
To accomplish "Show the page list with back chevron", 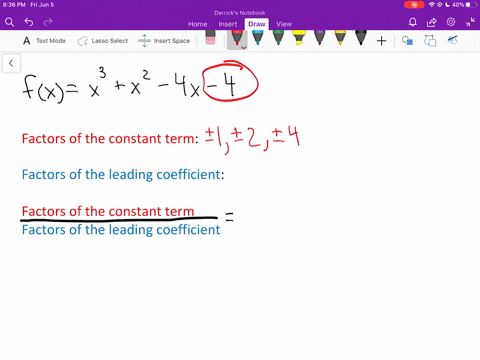I will click(x=11, y=63).
